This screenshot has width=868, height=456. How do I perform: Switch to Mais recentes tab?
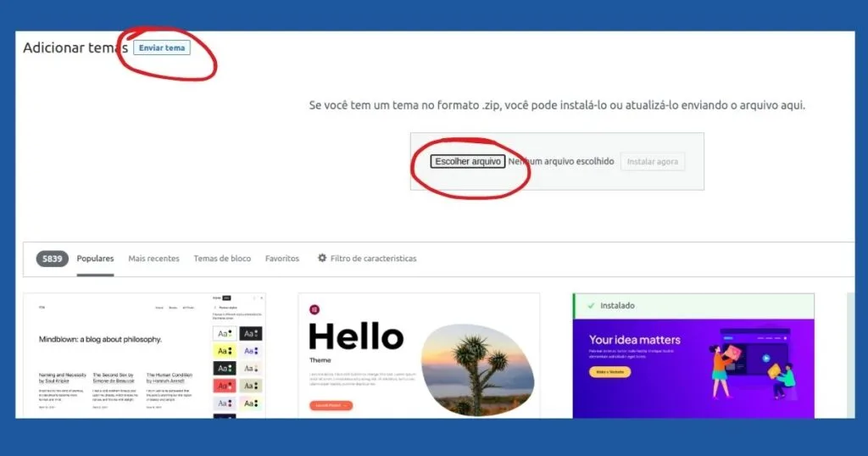(154, 259)
